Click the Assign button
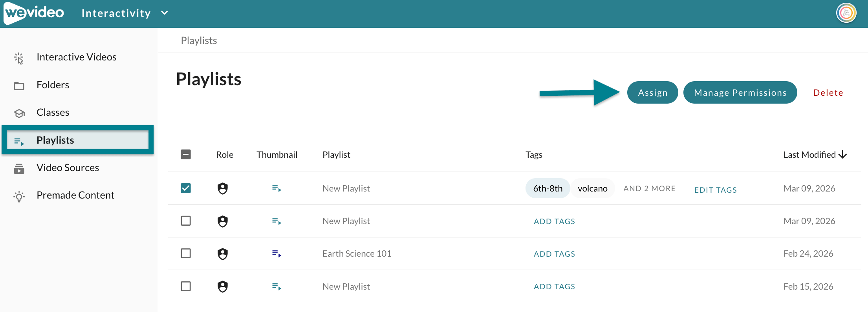 pos(652,93)
